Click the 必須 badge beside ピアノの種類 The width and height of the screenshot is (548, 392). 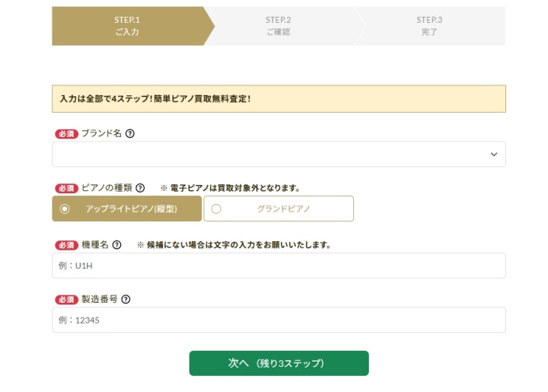click(66, 188)
